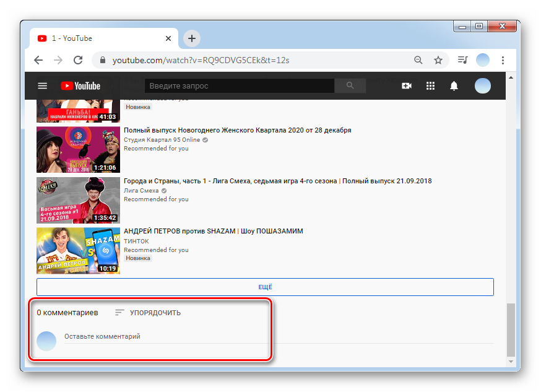Viewport: 541px width, 392px height.
Task: Open the notifications bell
Action: [x=454, y=86]
